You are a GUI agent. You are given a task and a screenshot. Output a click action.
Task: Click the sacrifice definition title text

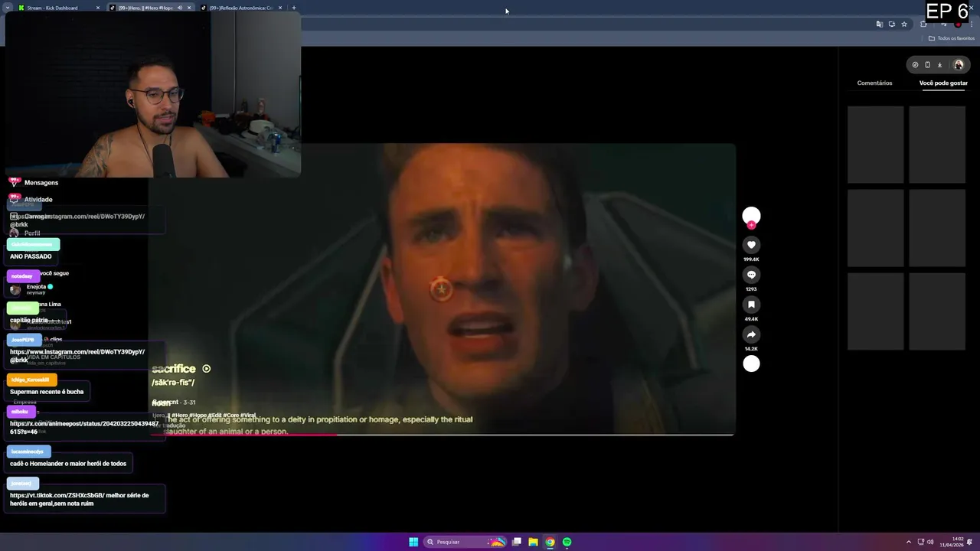click(x=174, y=369)
